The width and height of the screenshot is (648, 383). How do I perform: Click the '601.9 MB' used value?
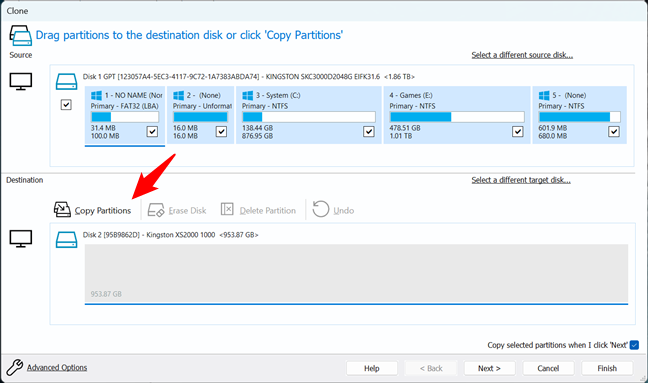click(x=553, y=128)
